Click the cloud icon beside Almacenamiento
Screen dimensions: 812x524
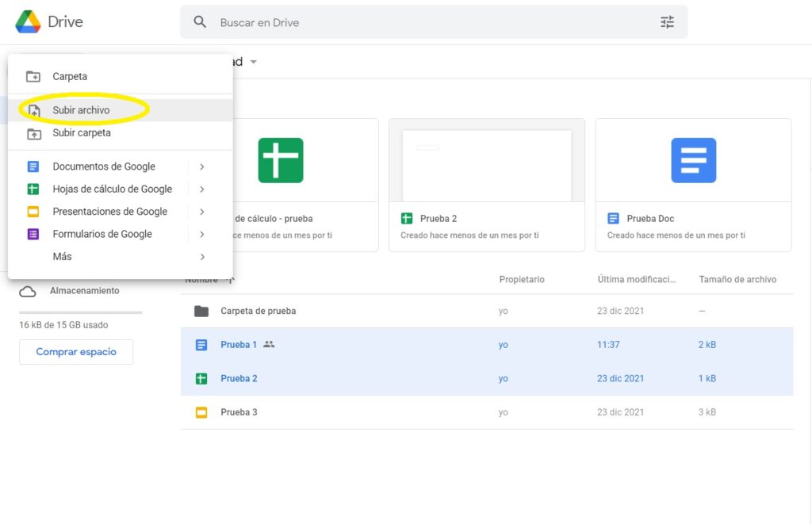pyautogui.click(x=28, y=292)
